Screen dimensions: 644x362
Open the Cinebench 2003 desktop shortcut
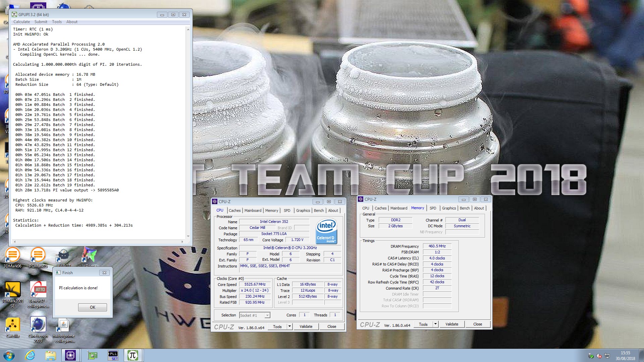[38, 330]
